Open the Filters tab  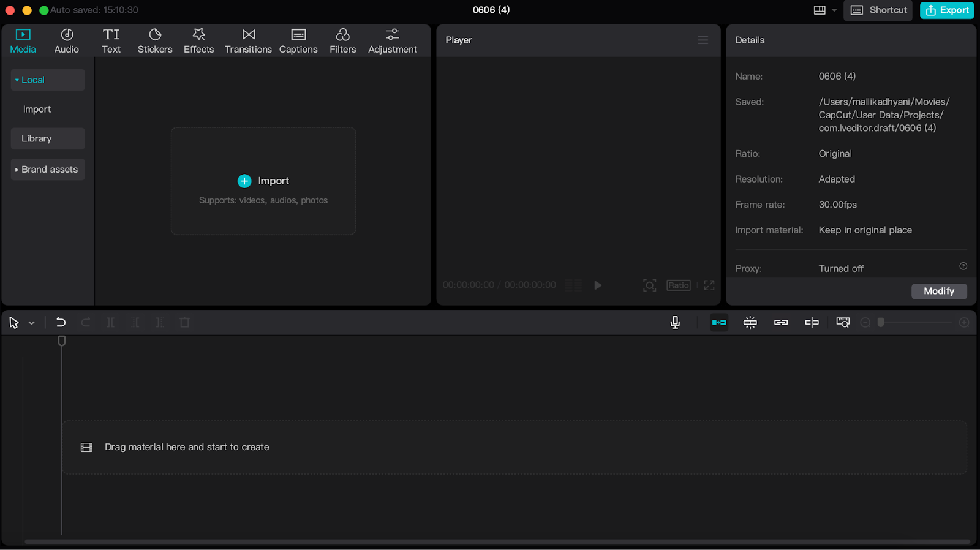click(342, 41)
